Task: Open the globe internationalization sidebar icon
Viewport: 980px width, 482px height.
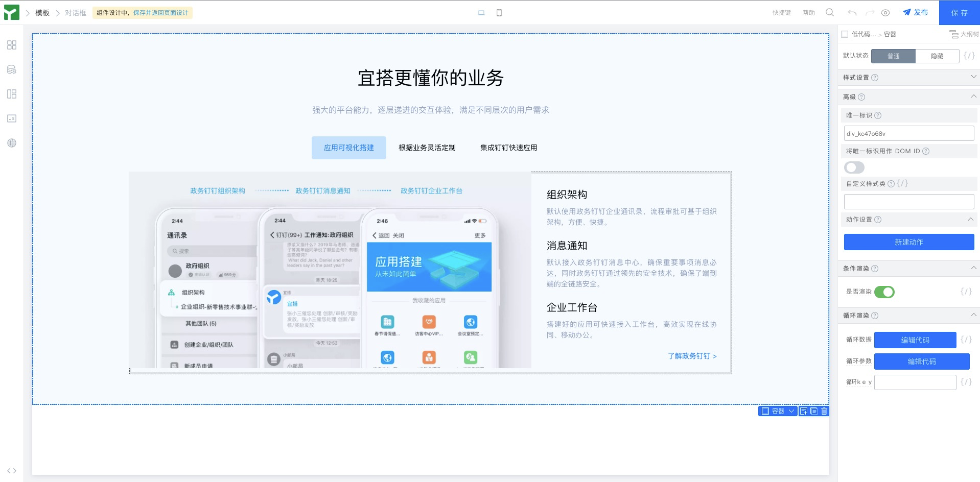Action: pos(12,143)
